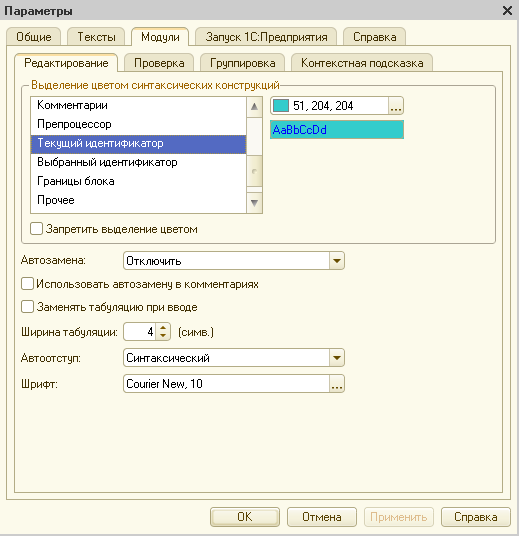The height and width of the screenshot is (536, 519).
Task: Click the Ширина табуляции value field
Action: point(139,332)
